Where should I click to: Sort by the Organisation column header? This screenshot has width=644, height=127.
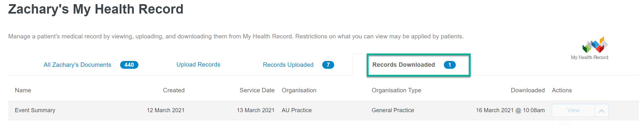(299, 90)
